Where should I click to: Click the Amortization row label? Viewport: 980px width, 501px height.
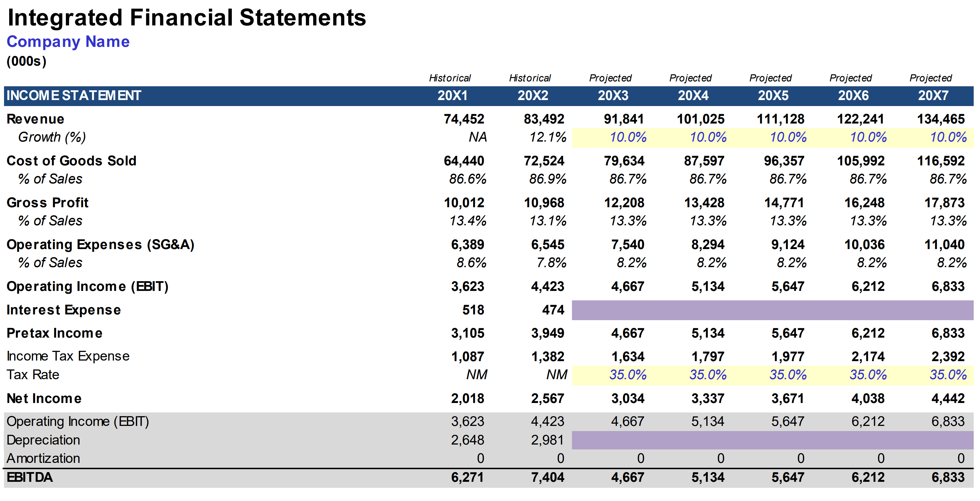43,458
